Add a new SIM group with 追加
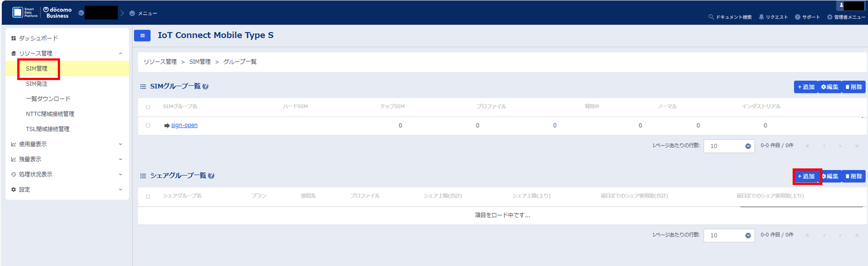Screen dimensions: 868x266 (806, 87)
